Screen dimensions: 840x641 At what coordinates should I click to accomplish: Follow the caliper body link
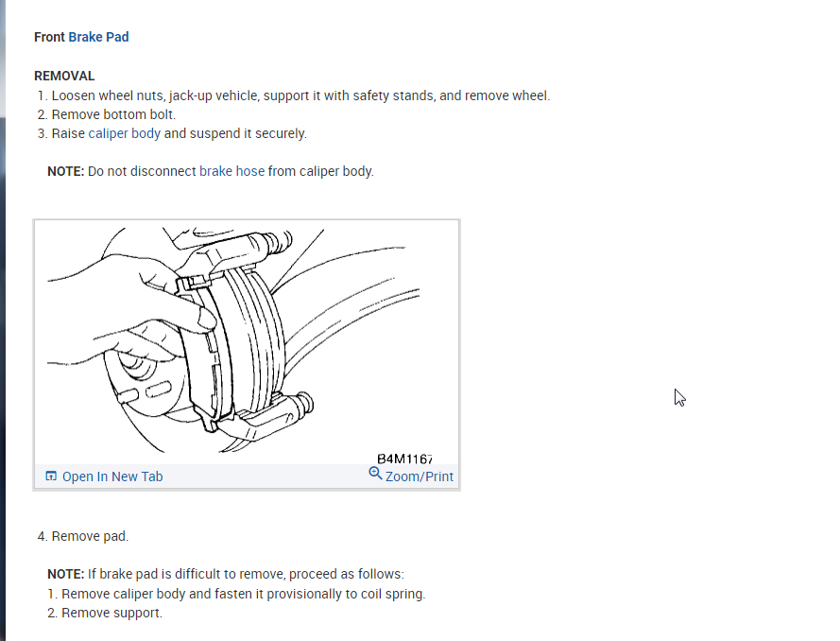pos(125,133)
